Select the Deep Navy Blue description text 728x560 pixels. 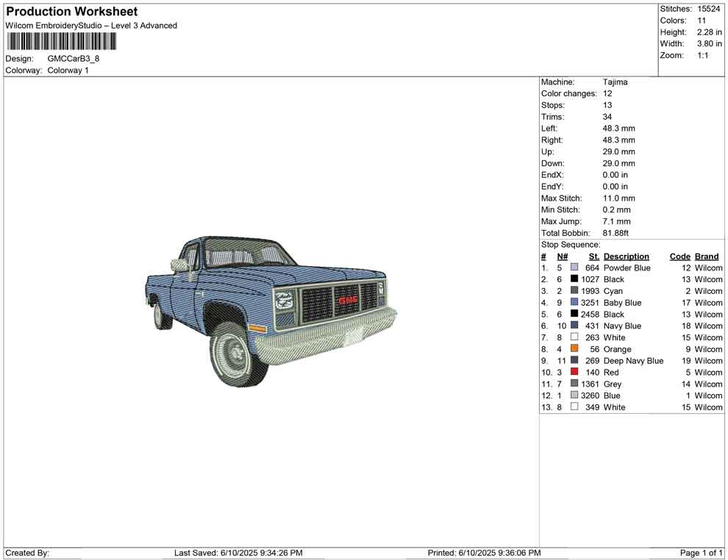[x=633, y=361]
